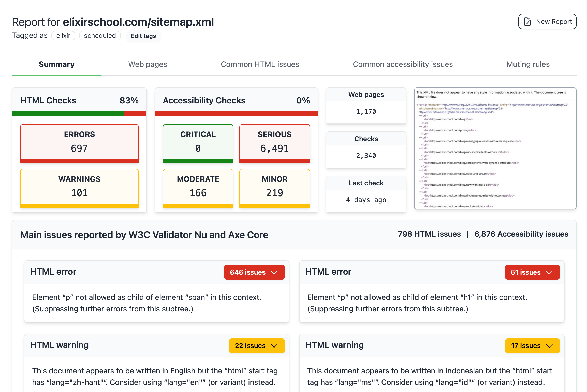Click the WARNINGS 101 card
Image resolution: width=587 pixels, height=392 pixels.
(79, 188)
